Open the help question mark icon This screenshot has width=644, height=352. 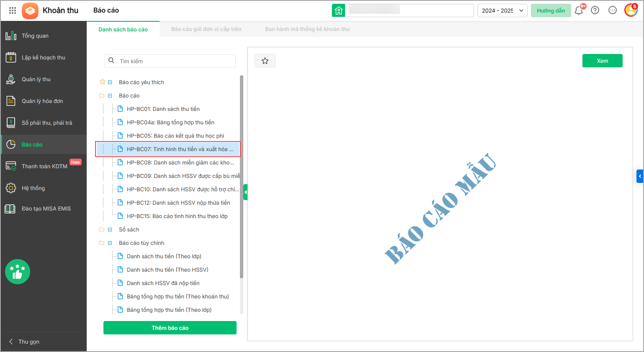click(x=595, y=10)
